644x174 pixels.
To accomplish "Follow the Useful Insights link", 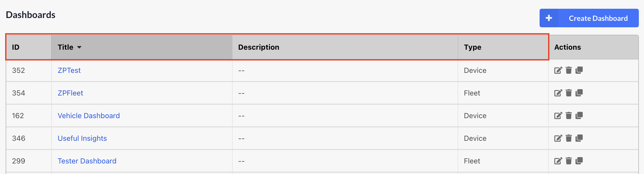I will coord(82,138).
